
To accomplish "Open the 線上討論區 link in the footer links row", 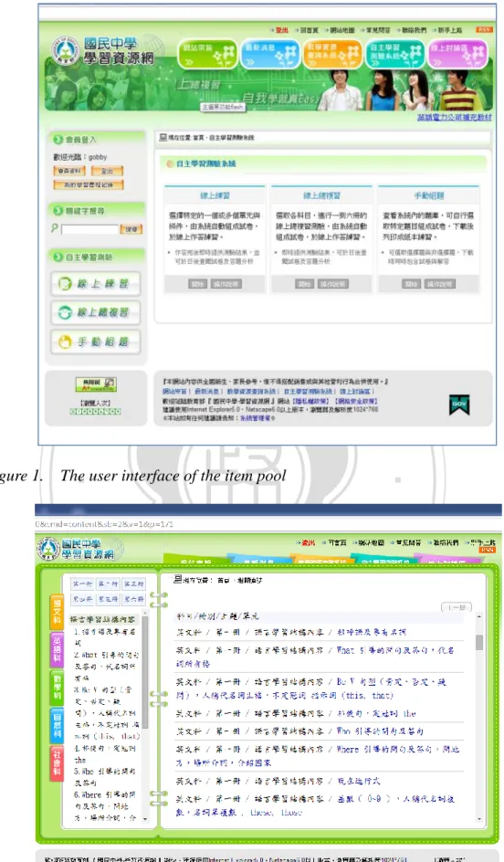I will (x=357, y=392).
